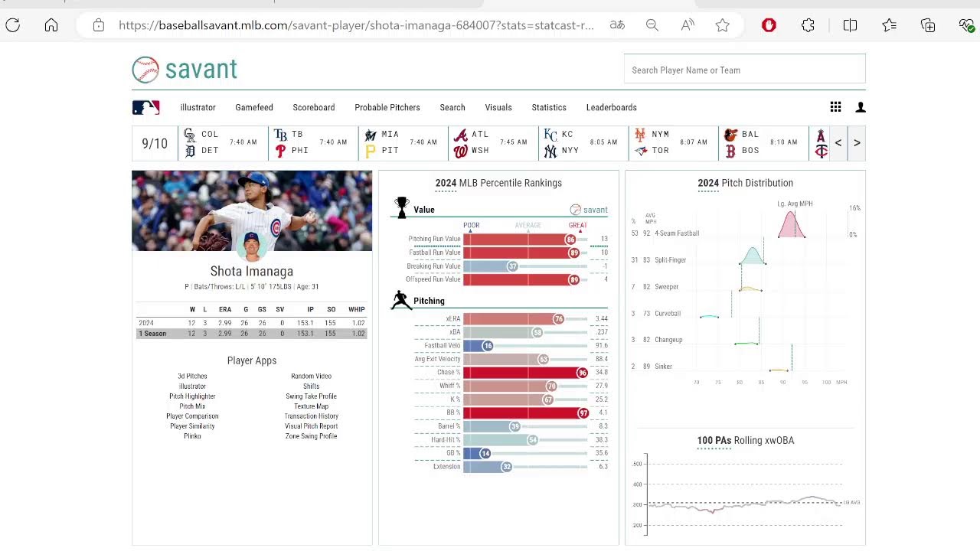Open the Statistics nav item
Image resolution: width=980 pixels, height=551 pixels.
coord(549,108)
